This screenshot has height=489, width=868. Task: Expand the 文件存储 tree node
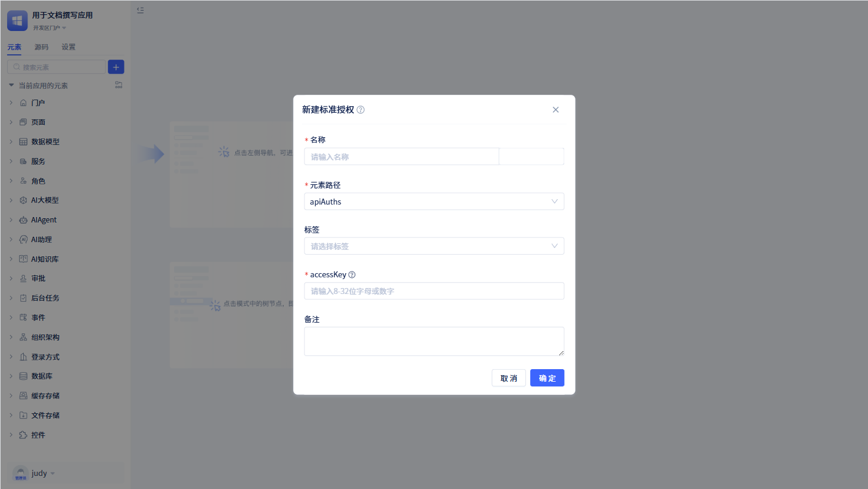click(11, 416)
